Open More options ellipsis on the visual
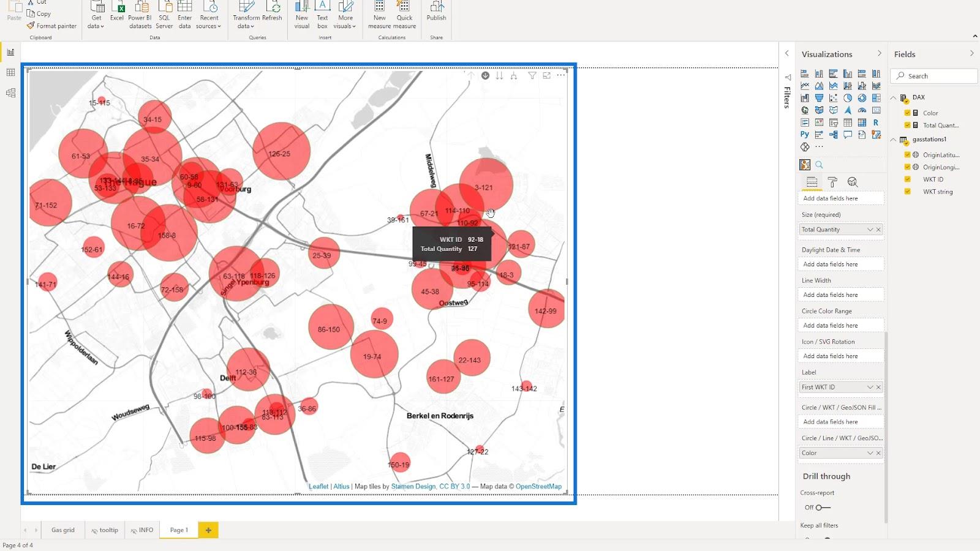 click(561, 76)
